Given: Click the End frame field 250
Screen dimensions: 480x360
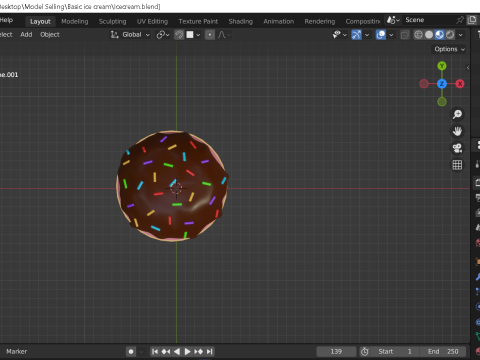Looking at the screenshot, I should click(442, 352).
